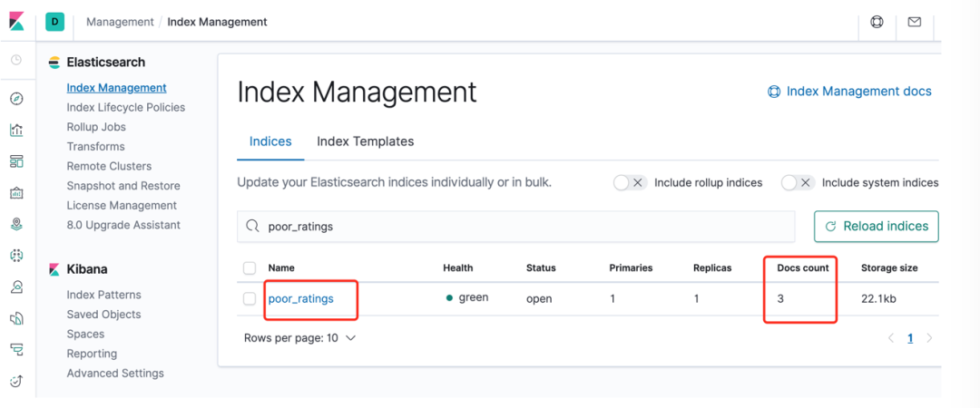Select the Indices tab
980x408 pixels.
(x=270, y=141)
